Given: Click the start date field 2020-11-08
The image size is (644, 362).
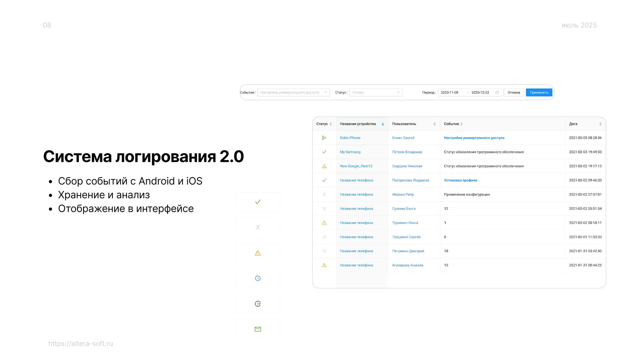Looking at the screenshot, I should point(450,92).
